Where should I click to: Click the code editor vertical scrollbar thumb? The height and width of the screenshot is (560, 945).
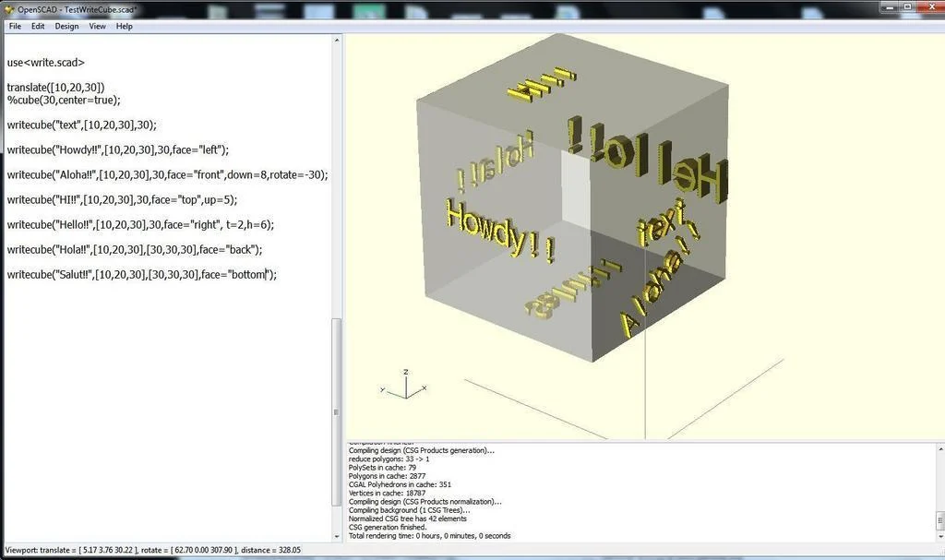(337, 411)
